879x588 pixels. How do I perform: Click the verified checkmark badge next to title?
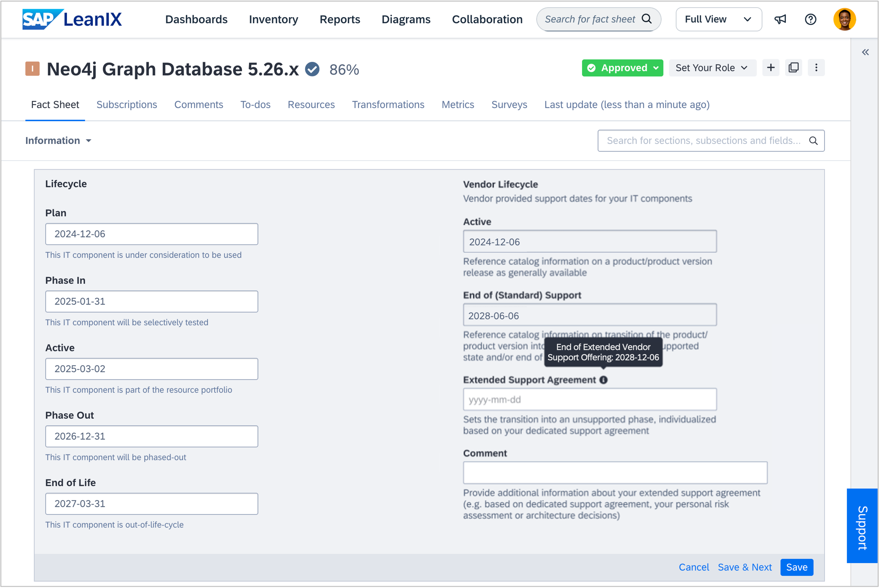tap(312, 69)
